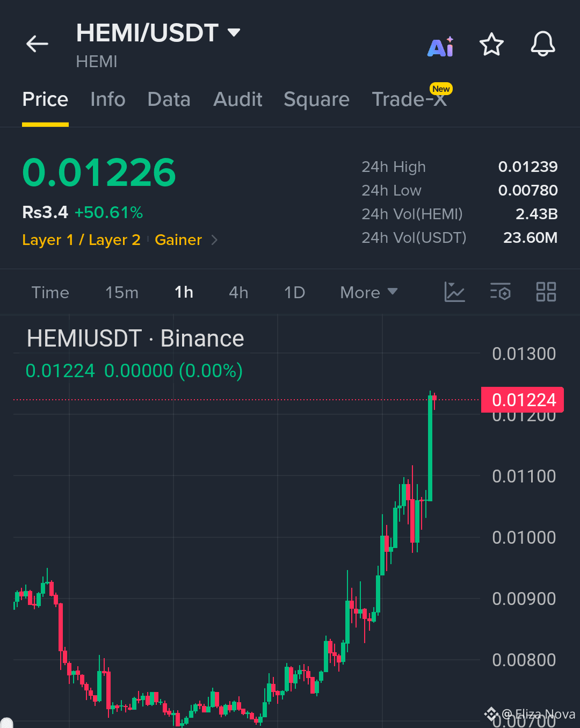Open the Audit tab

pyautogui.click(x=238, y=99)
